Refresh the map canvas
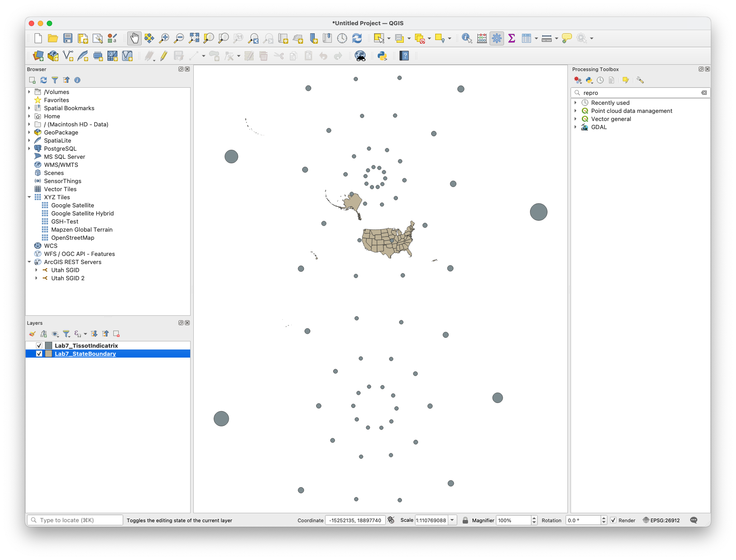The height and width of the screenshot is (560, 736). pyautogui.click(x=357, y=38)
